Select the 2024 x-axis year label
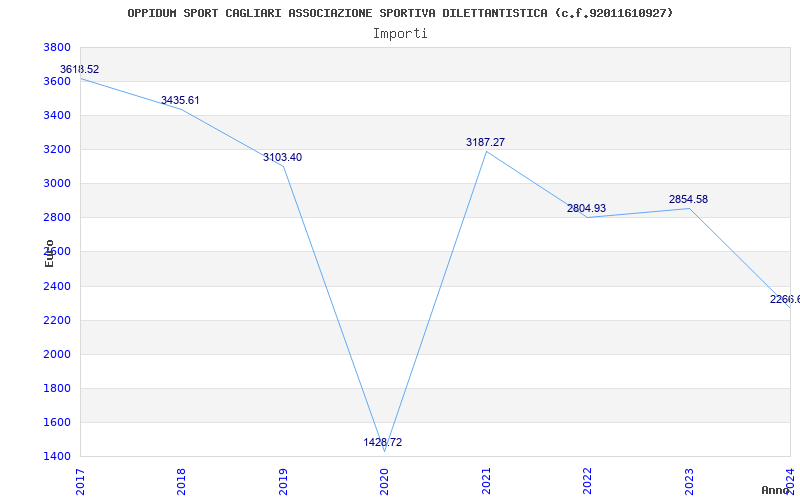The width and height of the screenshot is (800, 500). pos(790,482)
